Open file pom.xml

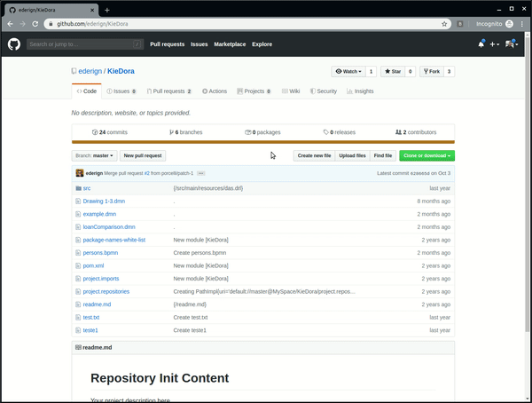pyautogui.click(x=93, y=265)
